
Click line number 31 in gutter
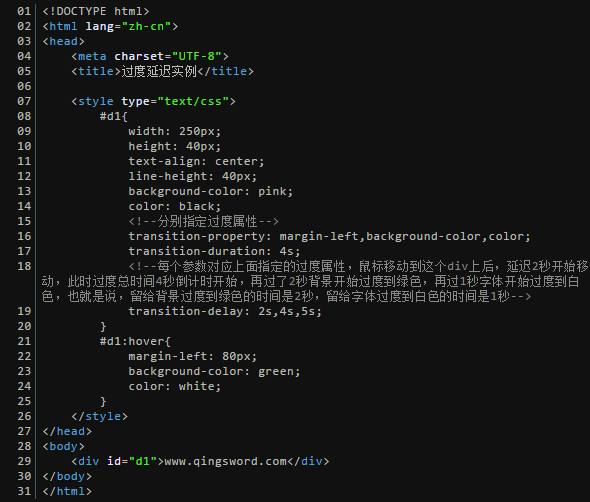click(x=24, y=491)
